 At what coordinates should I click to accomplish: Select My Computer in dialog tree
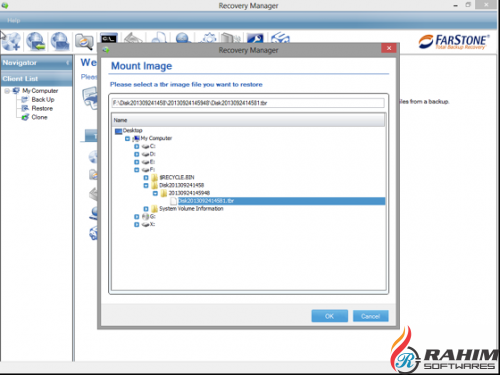coord(156,138)
